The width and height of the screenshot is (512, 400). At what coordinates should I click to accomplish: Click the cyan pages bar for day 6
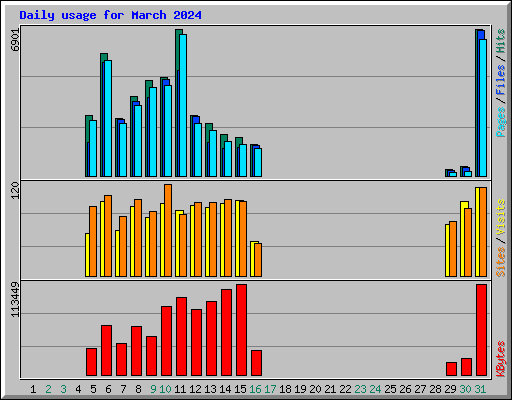tap(108, 118)
